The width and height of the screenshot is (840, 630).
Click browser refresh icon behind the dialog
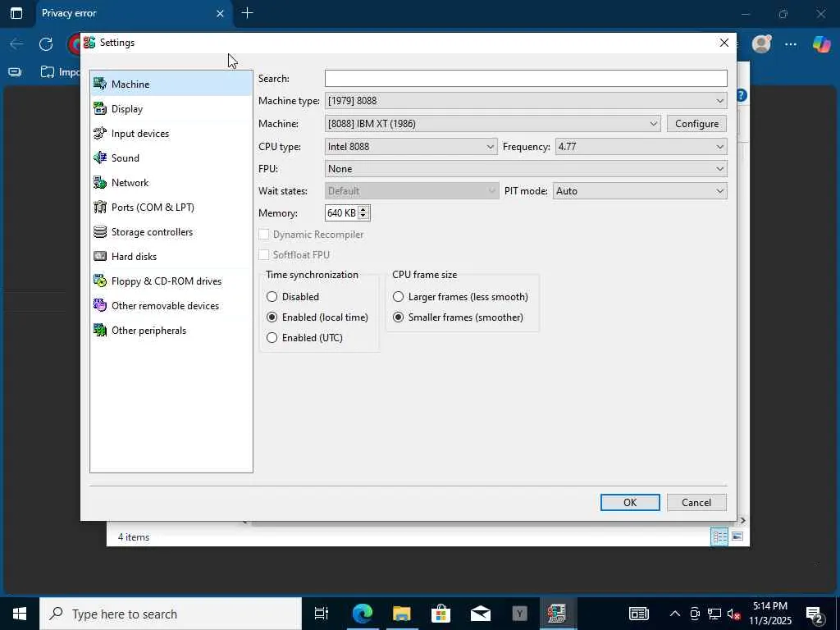click(46, 44)
